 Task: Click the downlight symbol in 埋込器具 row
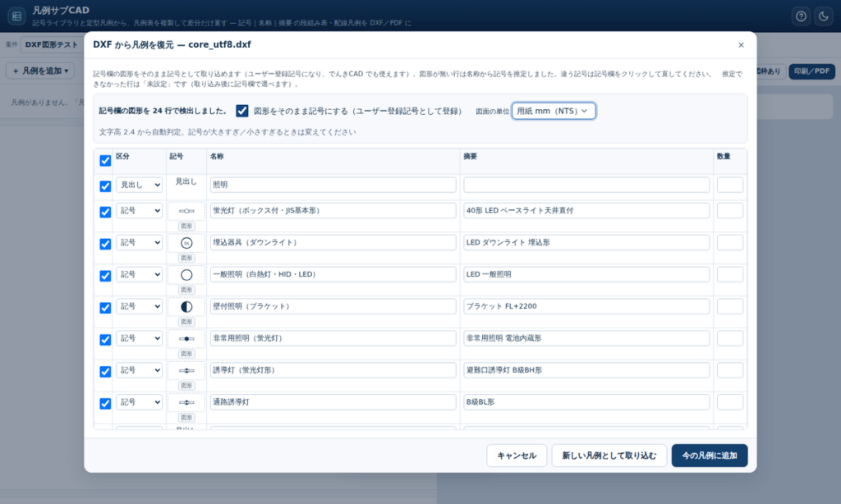(186, 243)
